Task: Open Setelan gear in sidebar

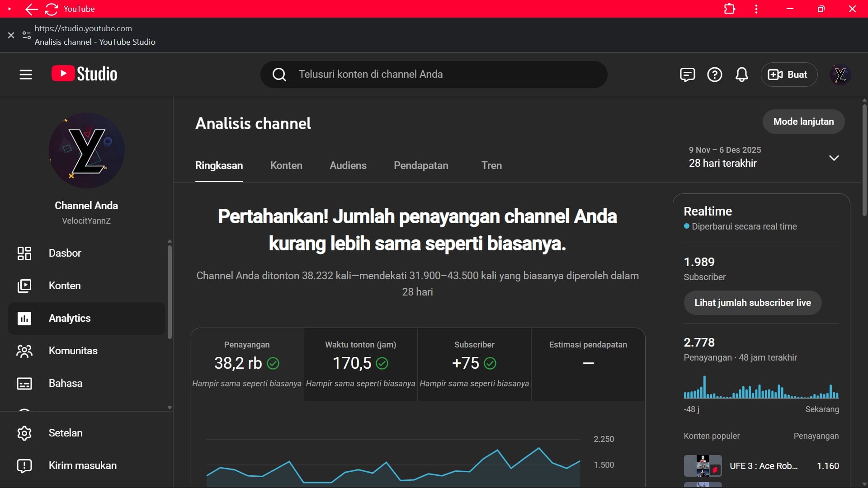Action: [66, 433]
